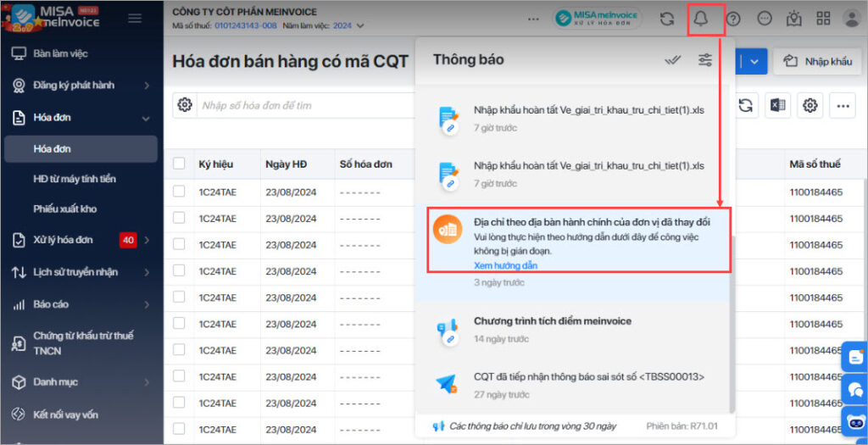Open the apps grid icon
Screen dimensions: 868x445
tap(824, 19)
